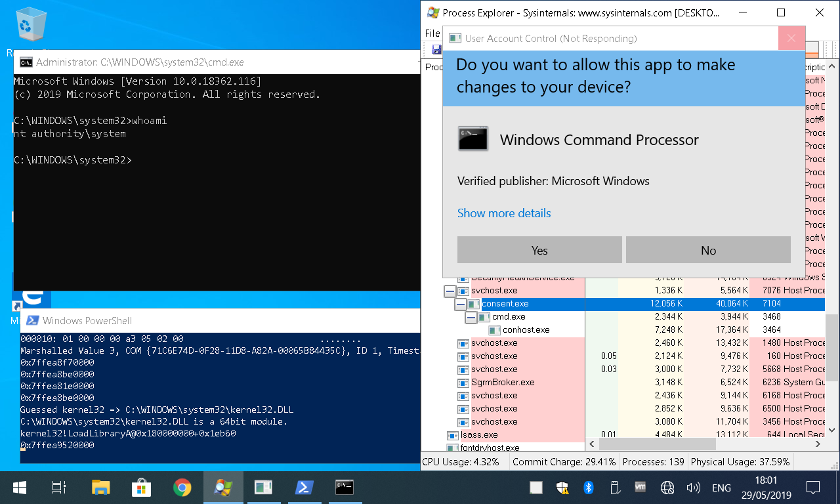Click the consent.exe process icon
This screenshot has width=840, height=504.
pos(474,304)
